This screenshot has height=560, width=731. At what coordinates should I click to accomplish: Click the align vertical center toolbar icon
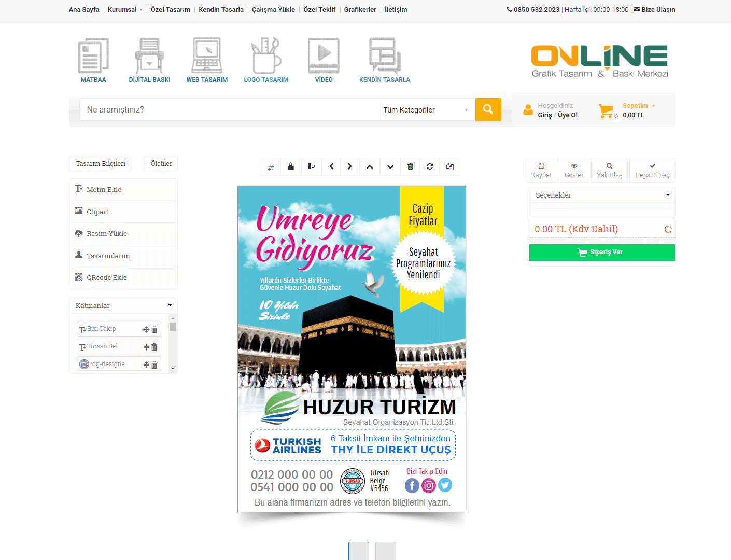pos(291,167)
